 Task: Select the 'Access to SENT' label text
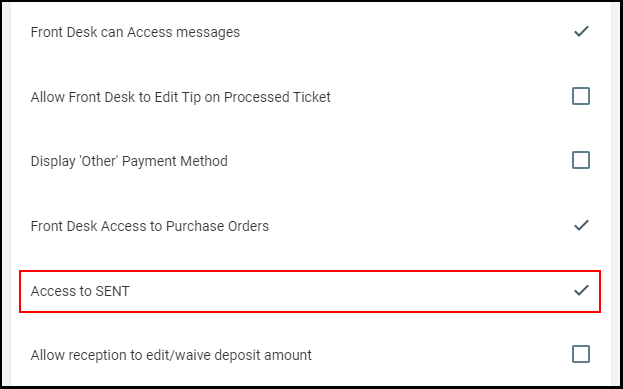pos(80,291)
